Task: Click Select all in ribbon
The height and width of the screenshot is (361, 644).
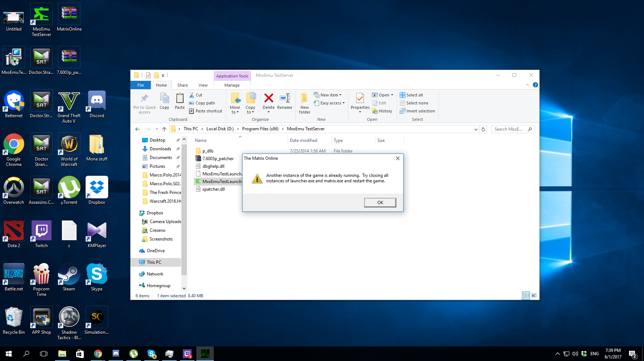Action: [411, 95]
